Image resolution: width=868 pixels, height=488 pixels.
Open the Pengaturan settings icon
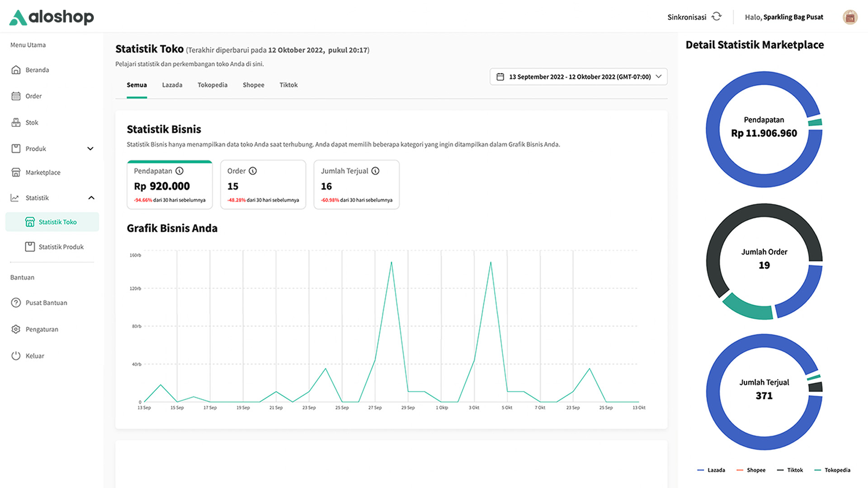(x=16, y=329)
